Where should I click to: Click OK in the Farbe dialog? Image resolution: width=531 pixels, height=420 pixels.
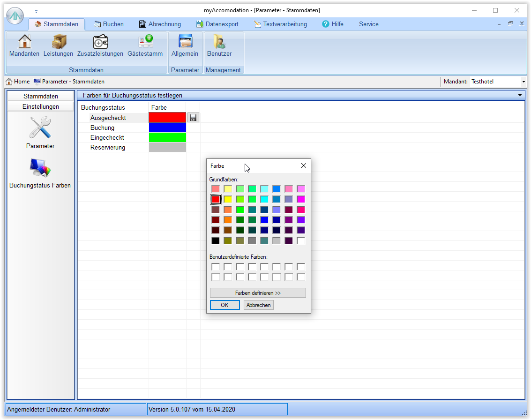[x=224, y=305]
